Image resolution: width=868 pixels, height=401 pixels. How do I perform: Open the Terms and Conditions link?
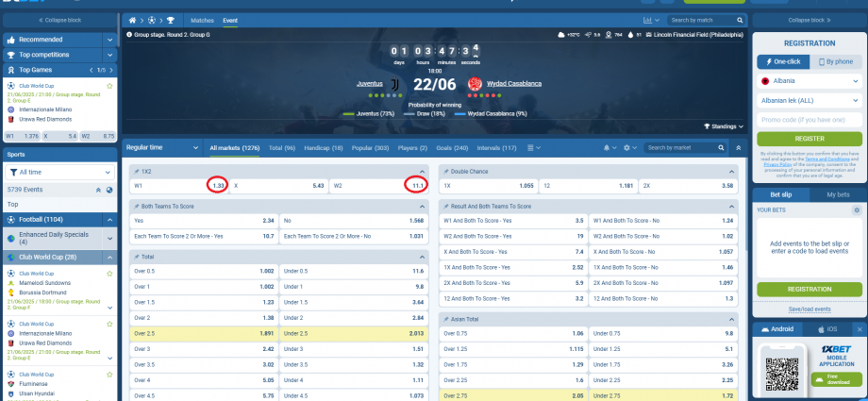(828, 159)
